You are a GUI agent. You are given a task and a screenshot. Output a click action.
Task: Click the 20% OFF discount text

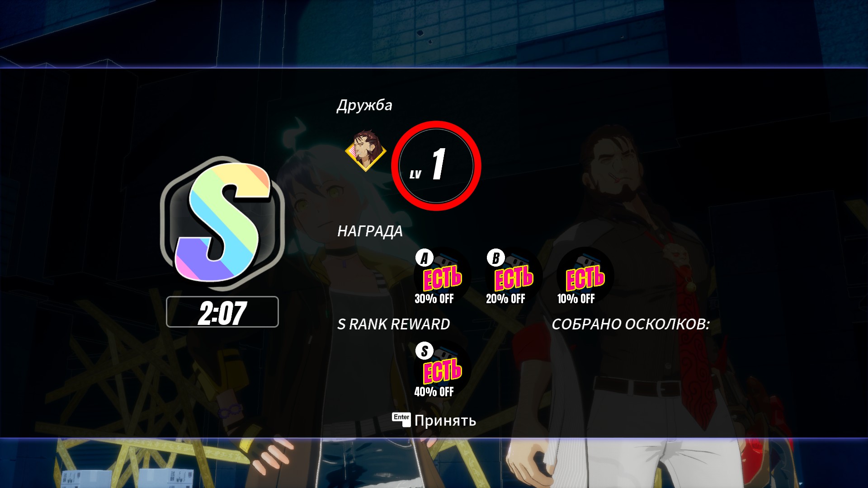(x=505, y=299)
